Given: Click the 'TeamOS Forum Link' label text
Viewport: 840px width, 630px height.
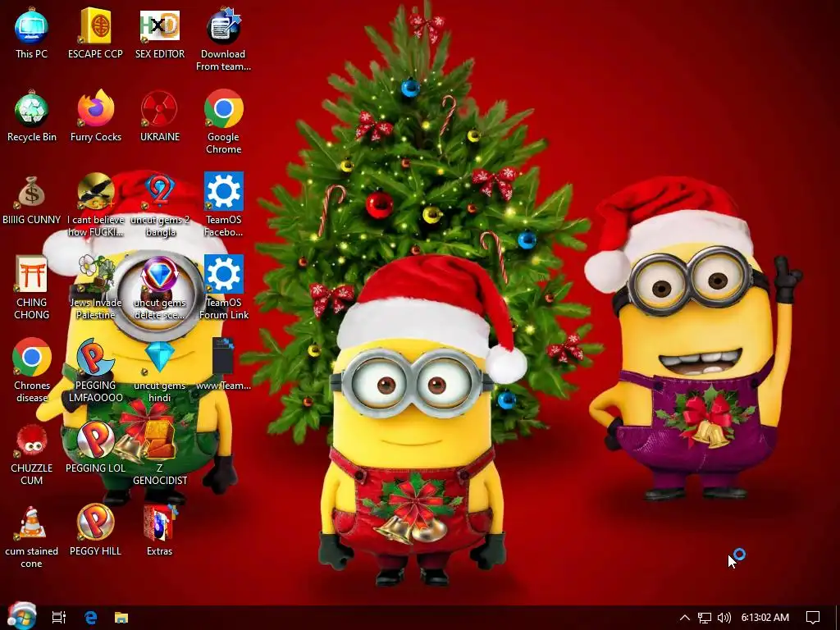Looking at the screenshot, I should [223, 308].
